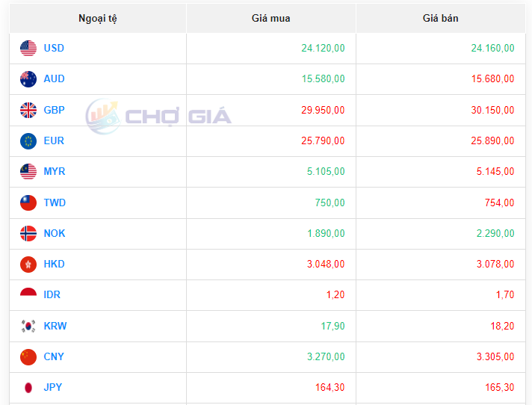Image resolution: width=532 pixels, height=405 pixels.
Task: Open the USD currency link
Action: [54, 49]
